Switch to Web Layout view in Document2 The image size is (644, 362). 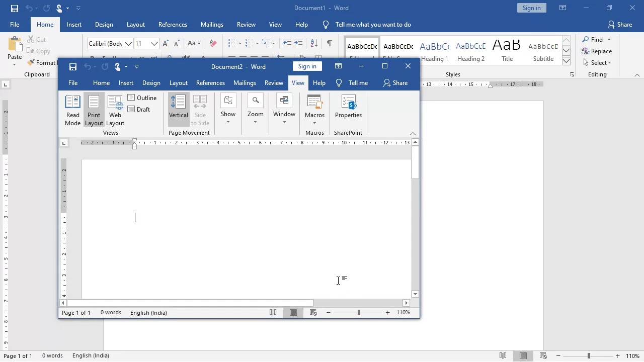[115, 110]
